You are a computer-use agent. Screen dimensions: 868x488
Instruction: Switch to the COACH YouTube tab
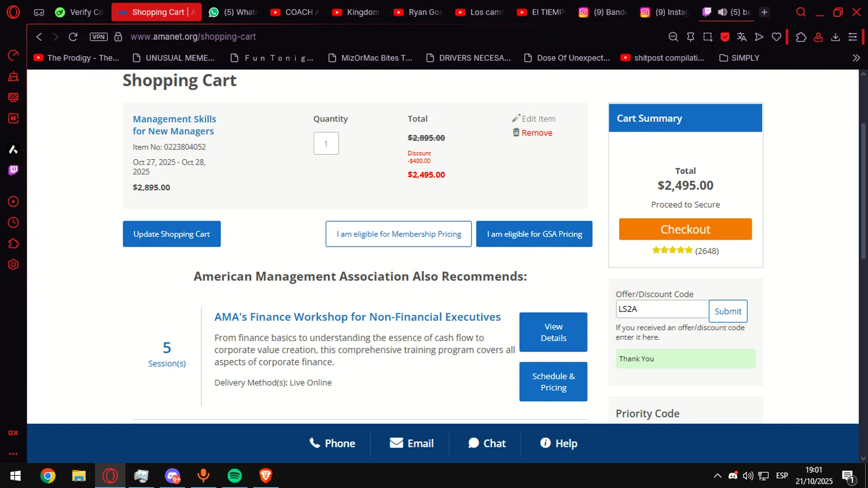coord(295,12)
